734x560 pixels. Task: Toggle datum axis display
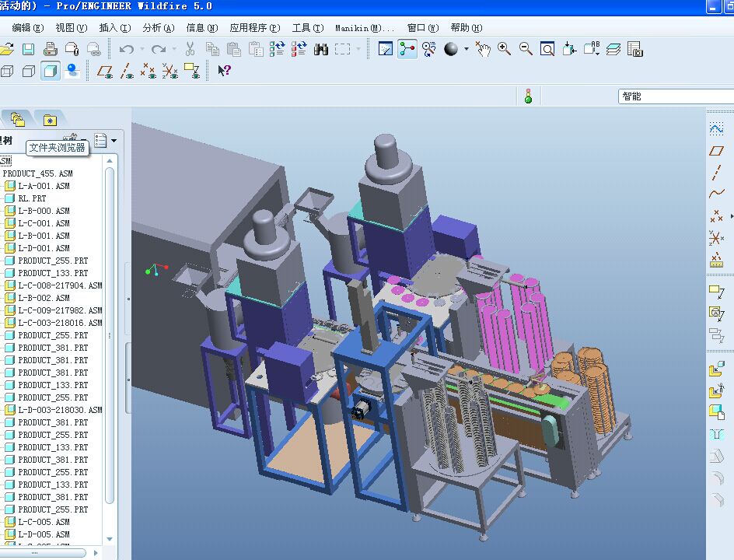(127, 71)
